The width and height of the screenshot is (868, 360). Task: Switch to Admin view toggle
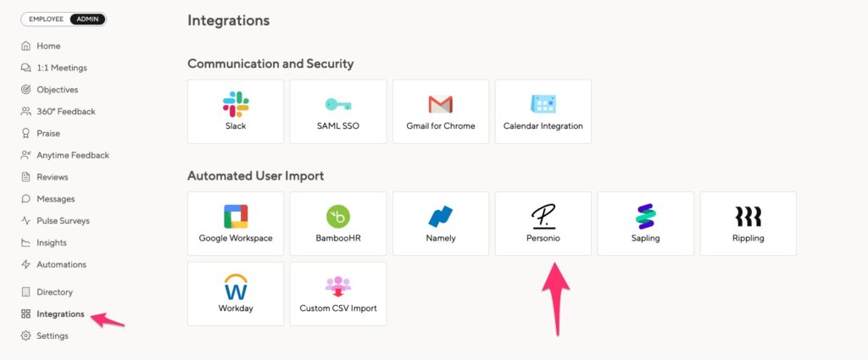click(x=87, y=19)
